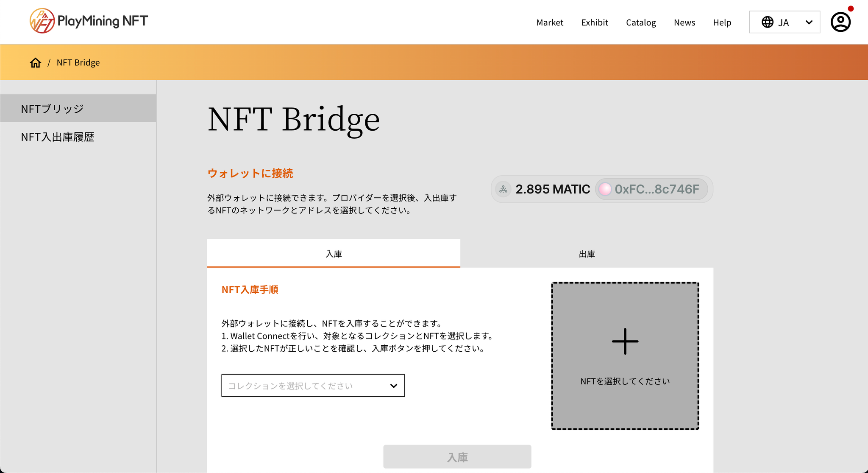Click the ウォレットに接続 heading
This screenshot has height=473, width=868.
point(250,173)
